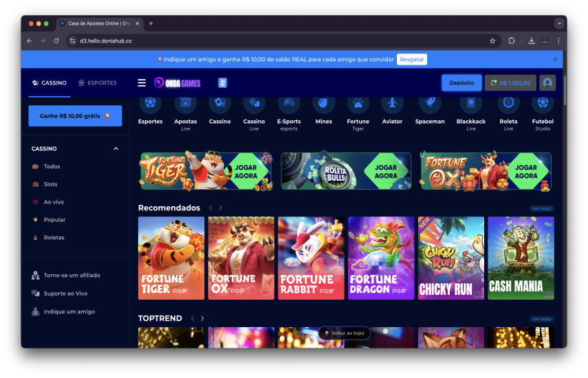The height and width of the screenshot is (378, 588).
Task: Open the Fortune Tiger paw icon
Action: 358,104
